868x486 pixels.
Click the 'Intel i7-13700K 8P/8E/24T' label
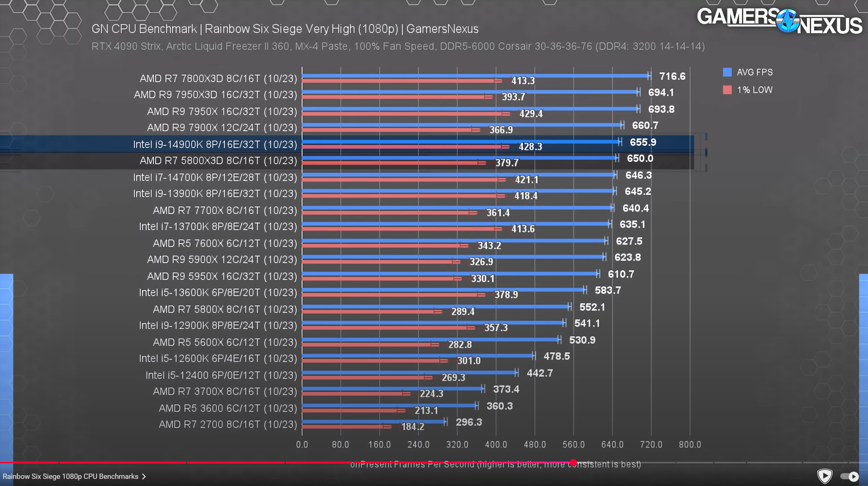[218, 227]
